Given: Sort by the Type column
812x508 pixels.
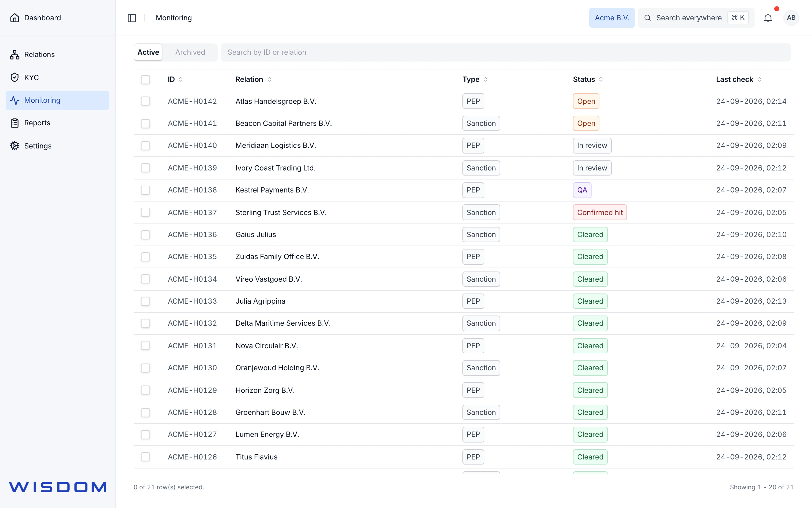Looking at the screenshot, I should pos(475,79).
